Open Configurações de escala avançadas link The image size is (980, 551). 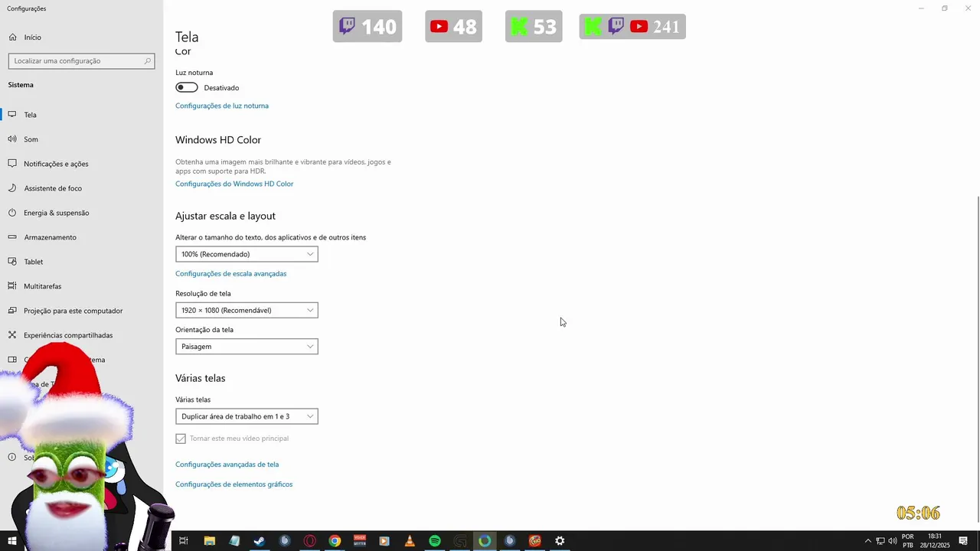point(231,273)
